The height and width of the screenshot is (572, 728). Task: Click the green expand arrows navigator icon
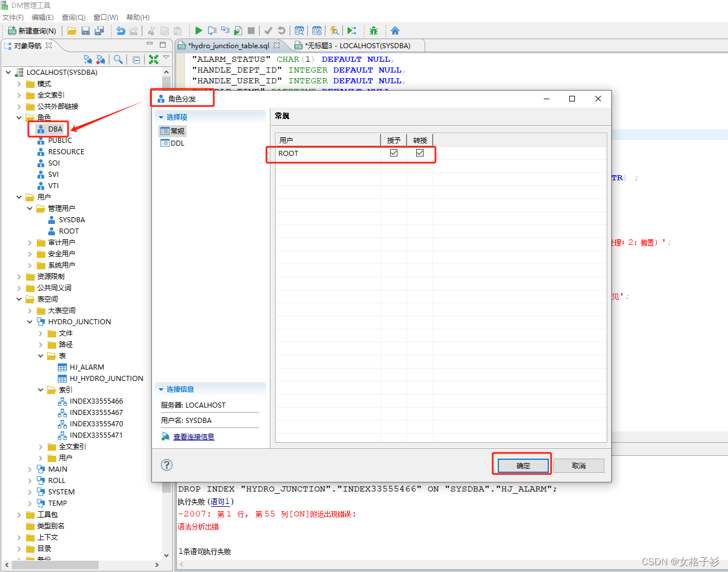(154, 59)
